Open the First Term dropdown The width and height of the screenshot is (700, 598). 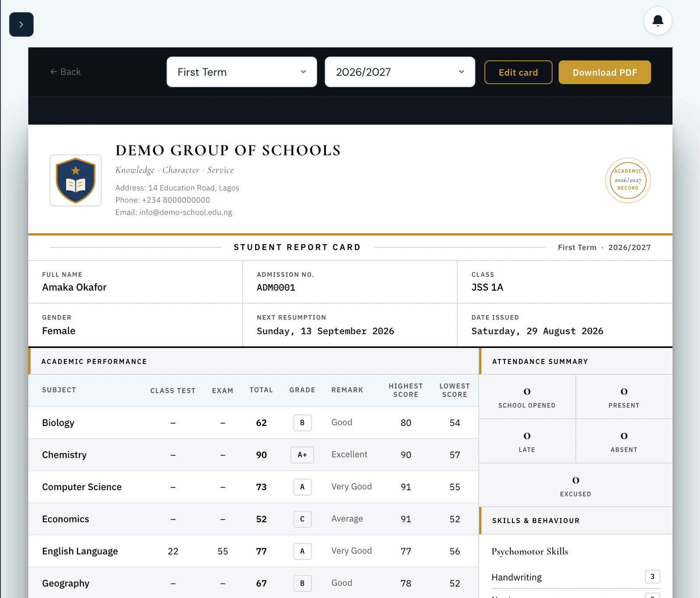coord(241,72)
